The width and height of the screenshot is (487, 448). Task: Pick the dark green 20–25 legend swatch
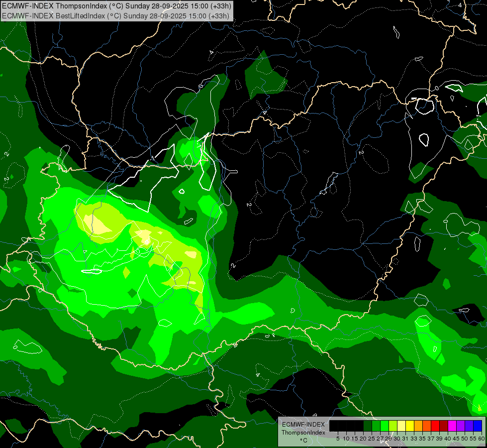pyautogui.click(x=368, y=426)
